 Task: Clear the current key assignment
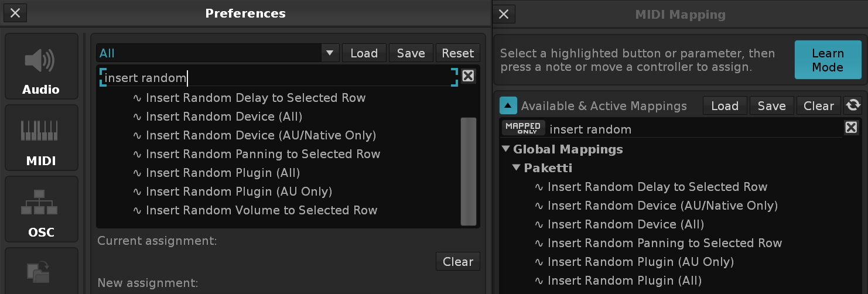pos(457,261)
